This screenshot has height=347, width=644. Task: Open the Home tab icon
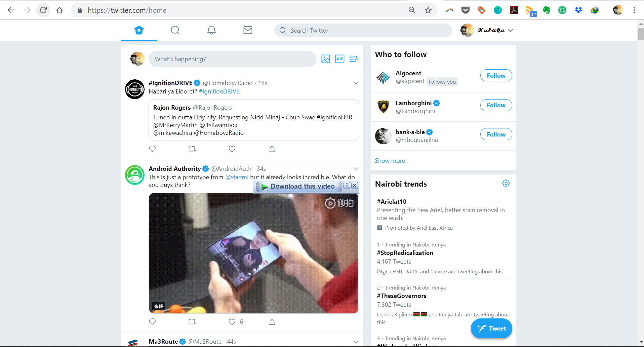(139, 30)
